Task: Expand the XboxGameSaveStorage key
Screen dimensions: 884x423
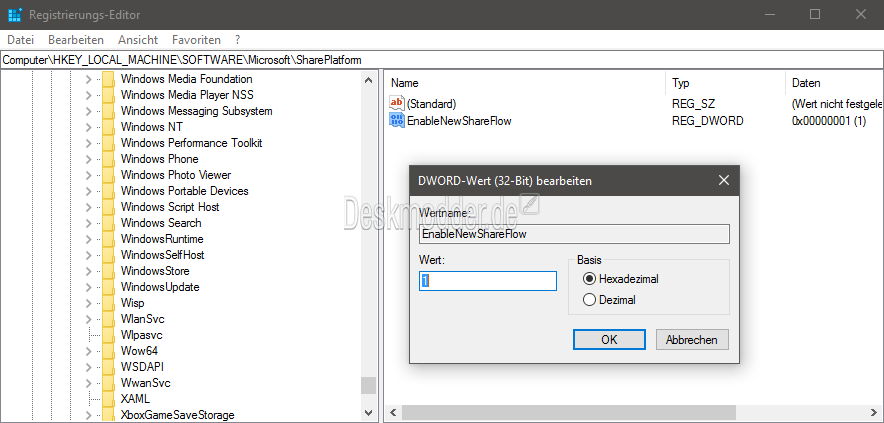Action: 89,415
